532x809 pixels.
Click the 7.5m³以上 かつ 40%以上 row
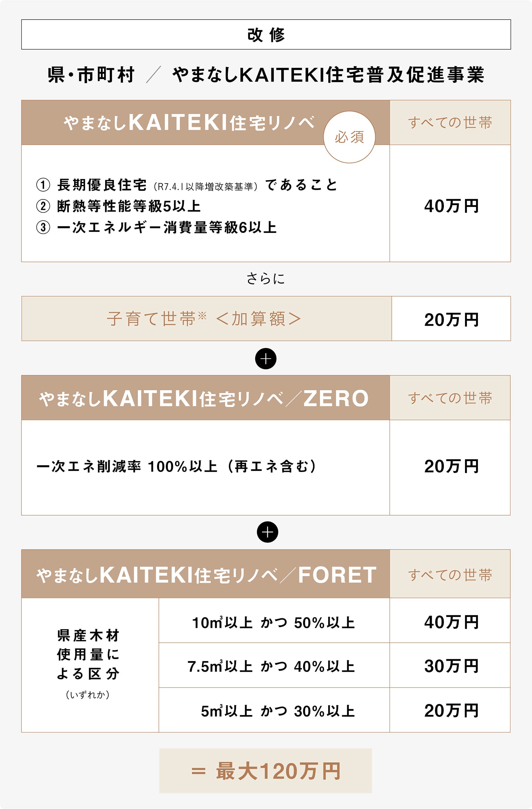point(272,666)
